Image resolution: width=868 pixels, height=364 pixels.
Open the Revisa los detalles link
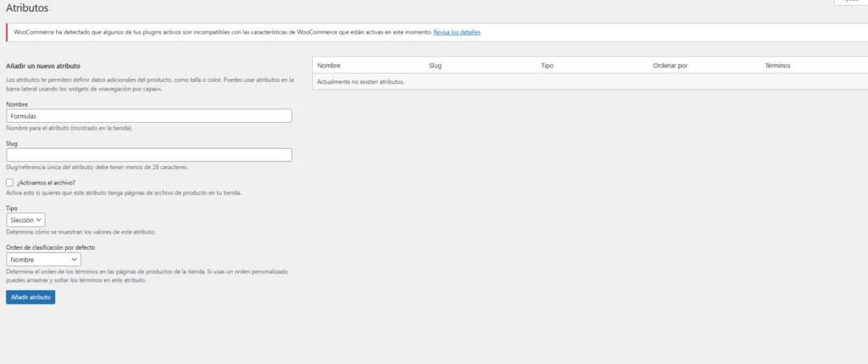coord(457,32)
